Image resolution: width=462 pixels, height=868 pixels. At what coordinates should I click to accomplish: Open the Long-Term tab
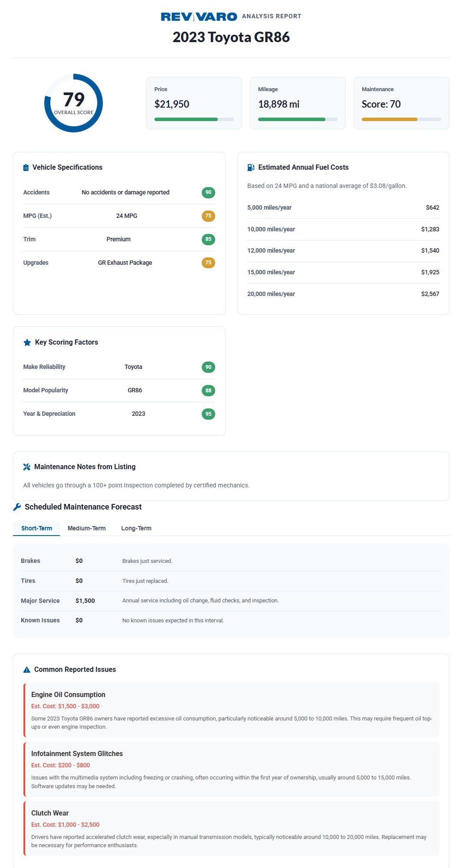tap(136, 528)
